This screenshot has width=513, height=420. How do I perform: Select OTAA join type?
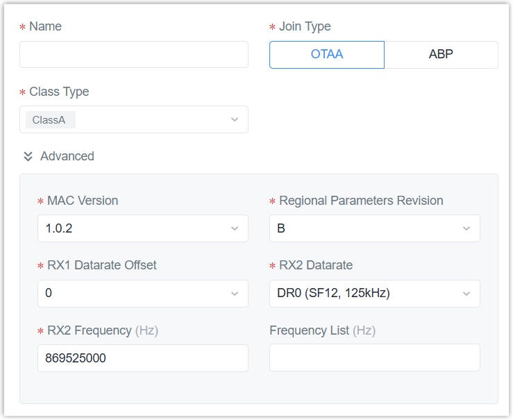326,54
